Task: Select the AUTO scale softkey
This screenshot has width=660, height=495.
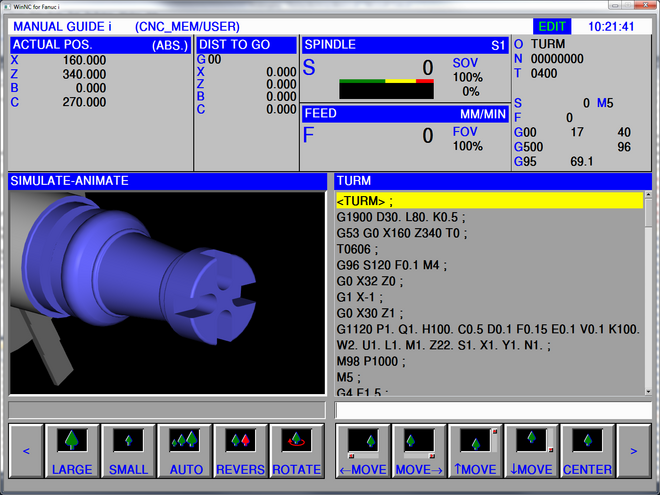Action: click(x=185, y=451)
